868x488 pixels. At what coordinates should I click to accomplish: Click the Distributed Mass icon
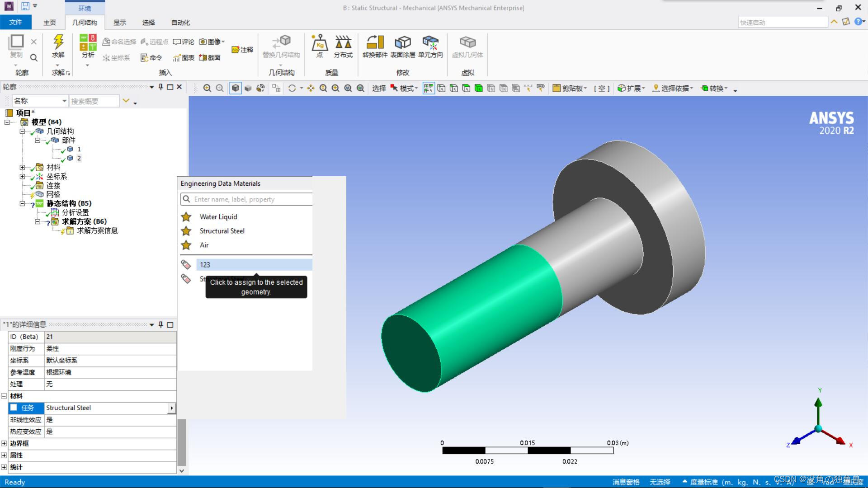click(x=343, y=43)
